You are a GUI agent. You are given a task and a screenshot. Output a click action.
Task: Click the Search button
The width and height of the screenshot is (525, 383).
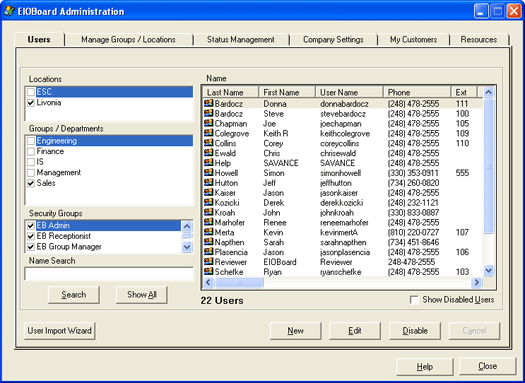click(x=74, y=295)
